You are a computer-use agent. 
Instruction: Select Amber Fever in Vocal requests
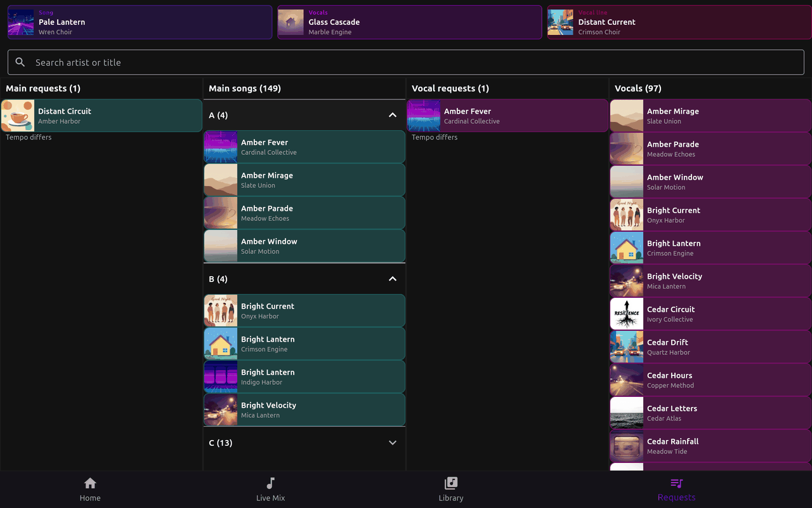point(507,116)
